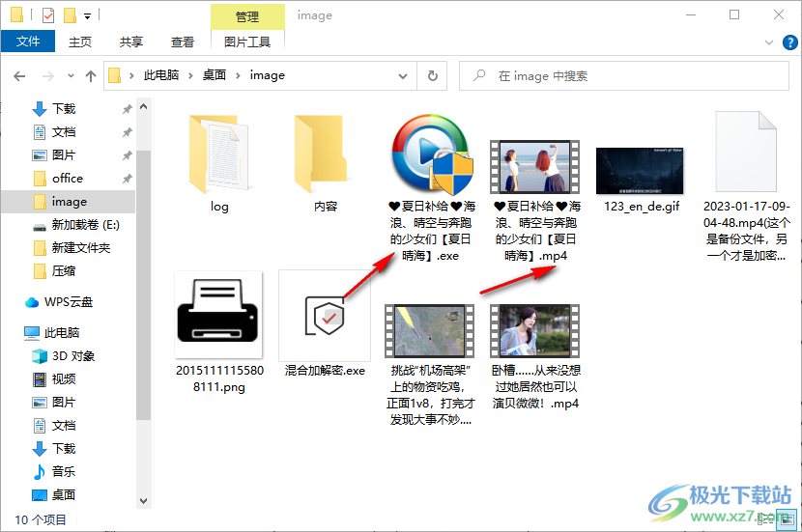The height and width of the screenshot is (532, 802).
Task: Open the office folder in sidebar
Action: [68, 178]
